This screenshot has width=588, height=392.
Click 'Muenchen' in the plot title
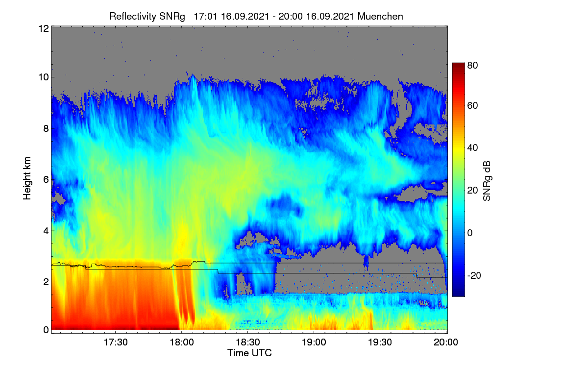click(x=380, y=16)
